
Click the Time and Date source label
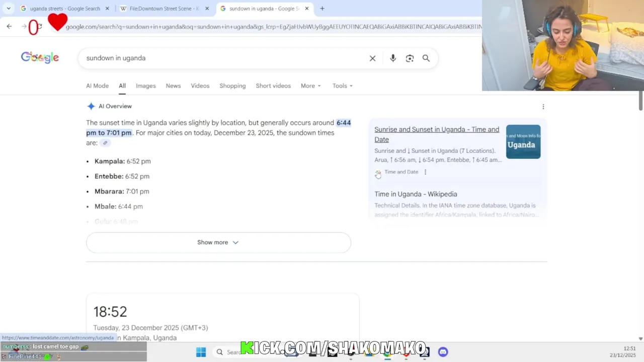pos(401,172)
